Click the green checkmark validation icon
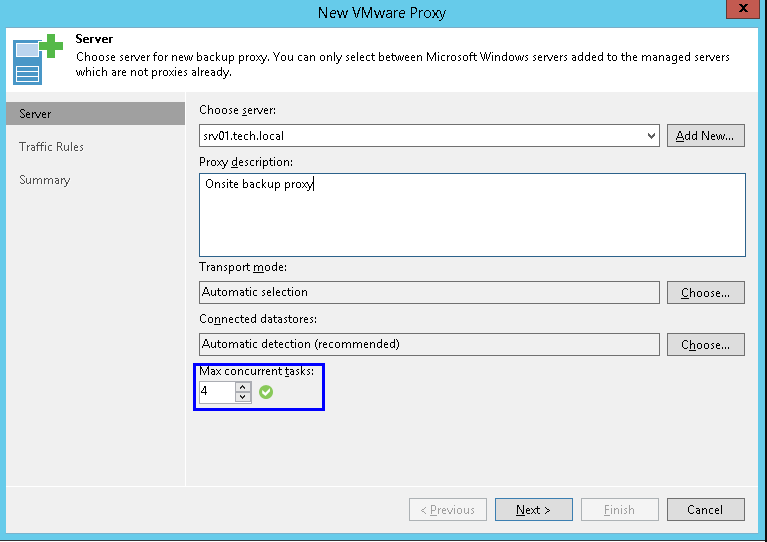The height and width of the screenshot is (542, 767). click(x=266, y=392)
